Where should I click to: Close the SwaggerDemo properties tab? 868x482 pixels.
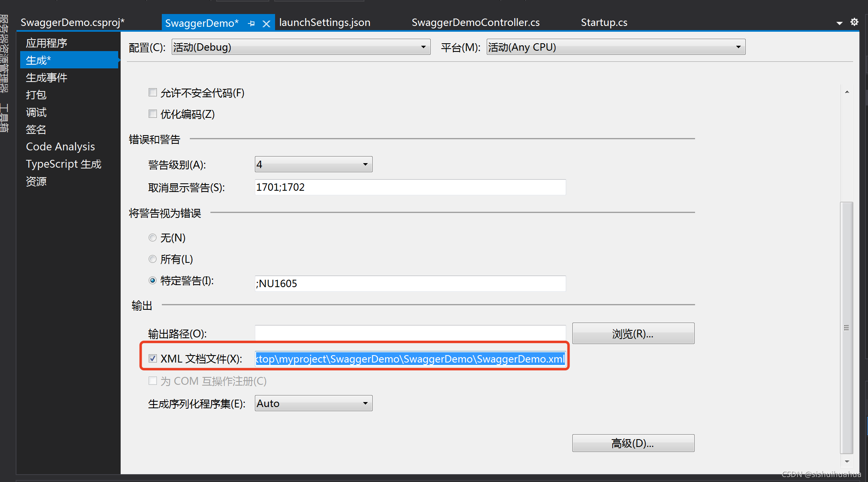click(x=266, y=24)
